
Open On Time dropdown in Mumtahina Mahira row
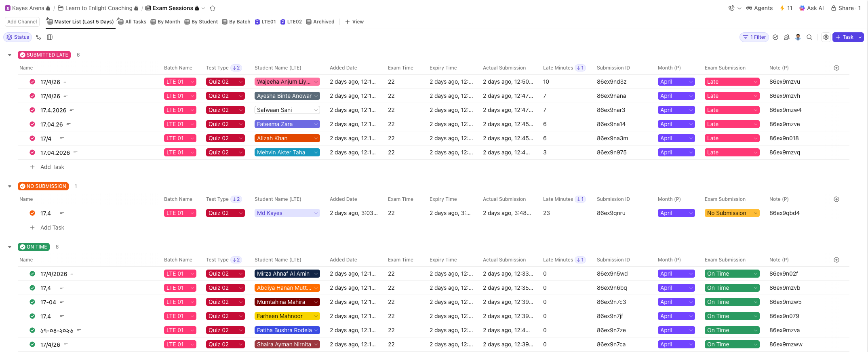tap(732, 302)
